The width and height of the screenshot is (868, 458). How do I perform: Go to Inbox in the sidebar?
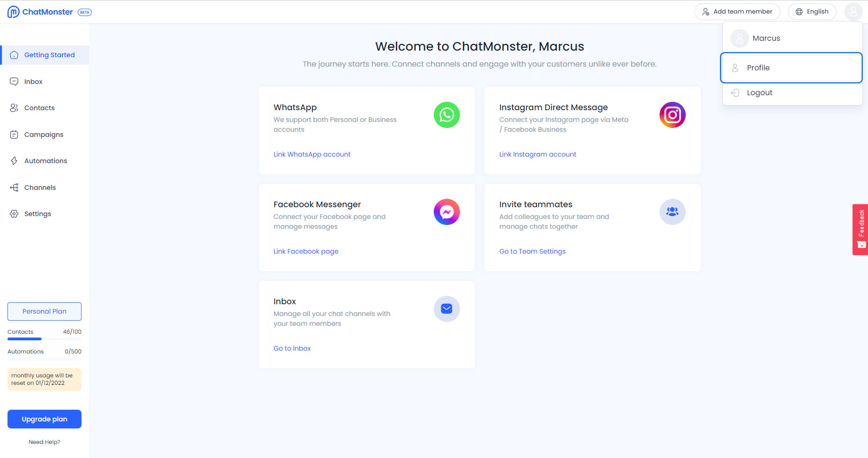(45, 82)
